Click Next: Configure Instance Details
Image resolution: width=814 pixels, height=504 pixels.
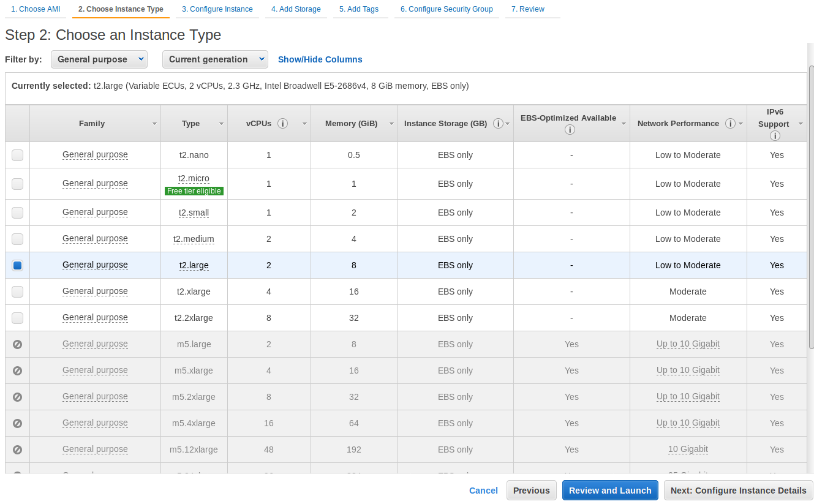(x=738, y=491)
